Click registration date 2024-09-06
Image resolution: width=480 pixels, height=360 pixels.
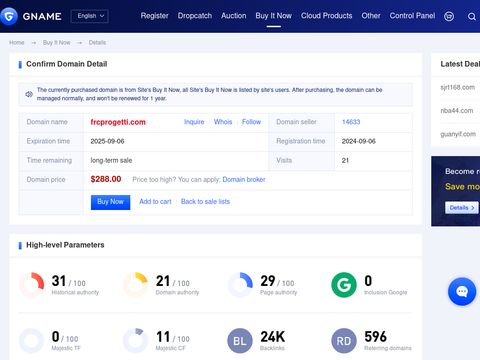click(359, 141)
